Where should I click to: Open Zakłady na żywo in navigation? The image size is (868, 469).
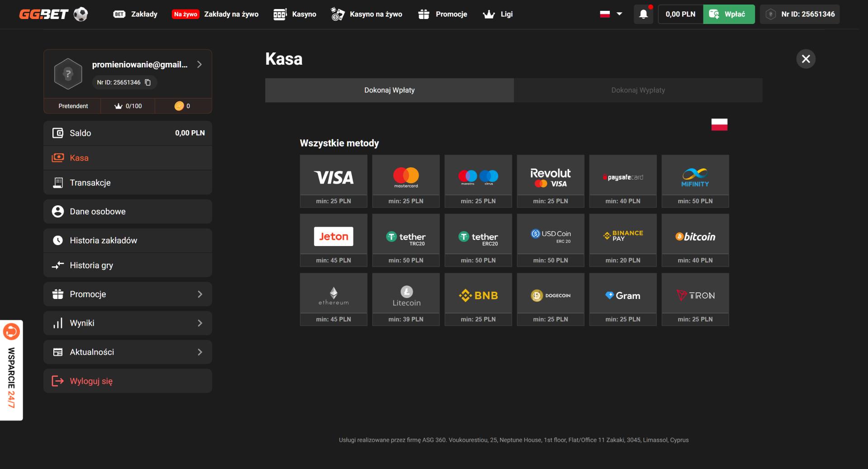(215, 14)
